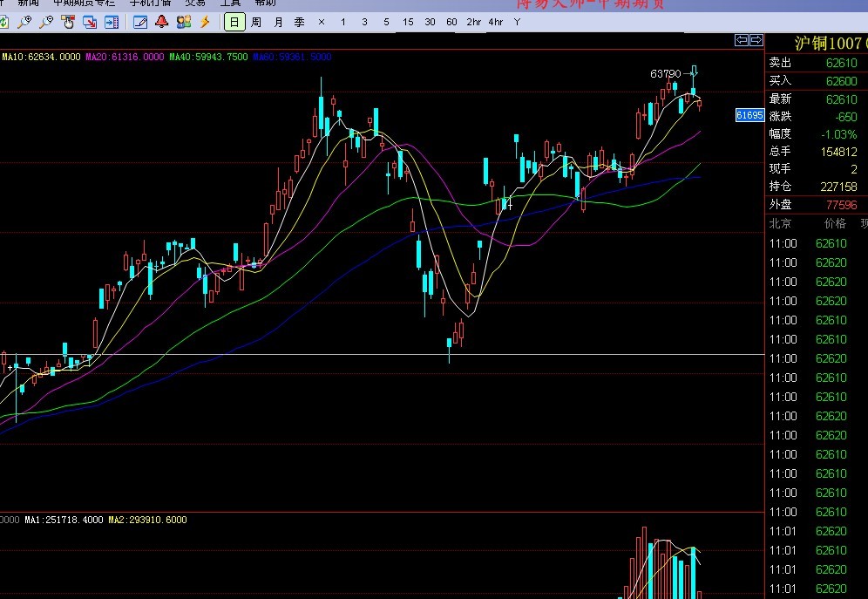Click the zoom out magnifier icon
This screenshot has width=868, height=599.
46,22
